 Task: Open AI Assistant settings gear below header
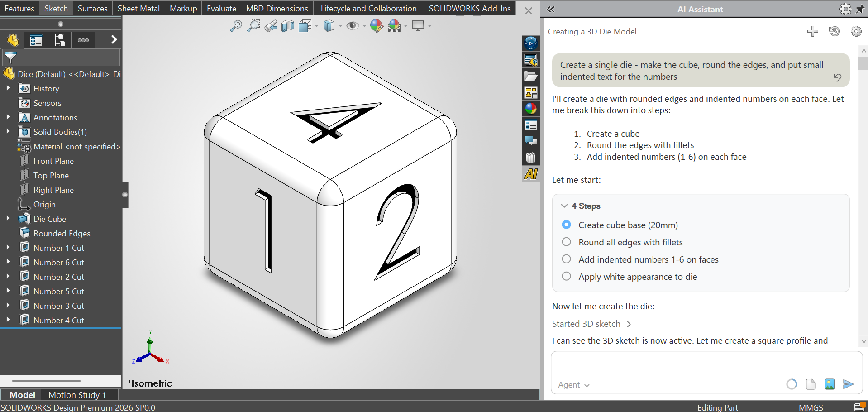(x=856, y=31)
